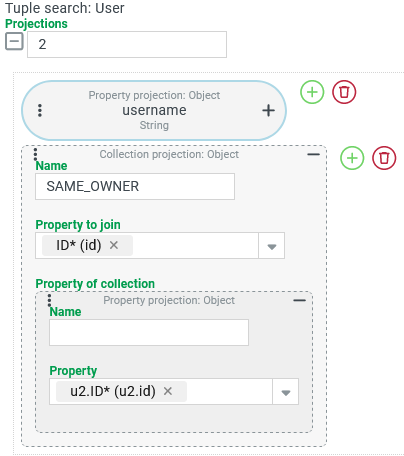
Task: Click the Projections count input field
Action: (x=127, y=44)
